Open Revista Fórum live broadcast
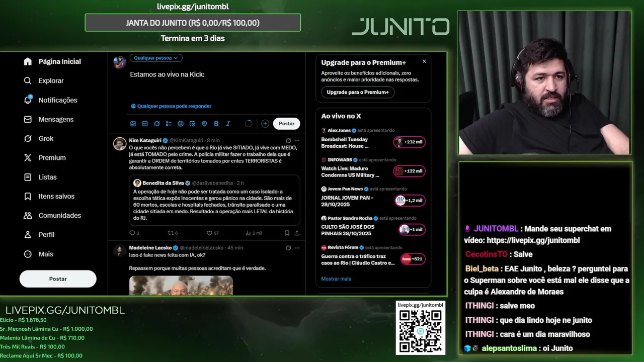The height and width of the screenshot is (362, 644). [373, 255]
